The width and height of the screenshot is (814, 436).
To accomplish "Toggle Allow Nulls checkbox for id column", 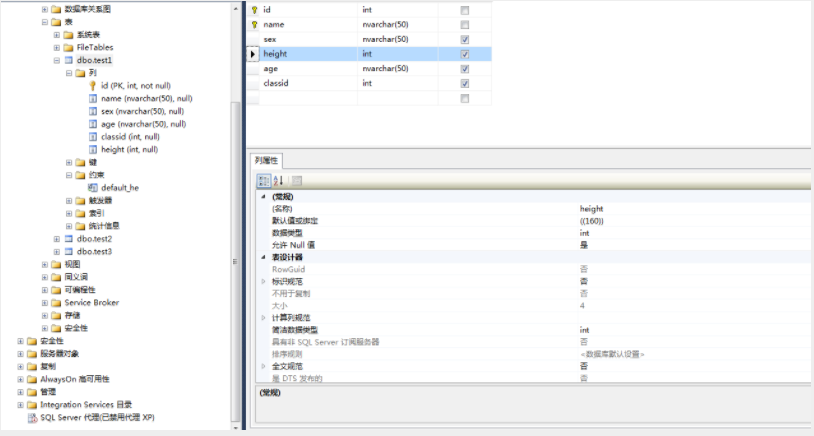I will tap(465, 10).
